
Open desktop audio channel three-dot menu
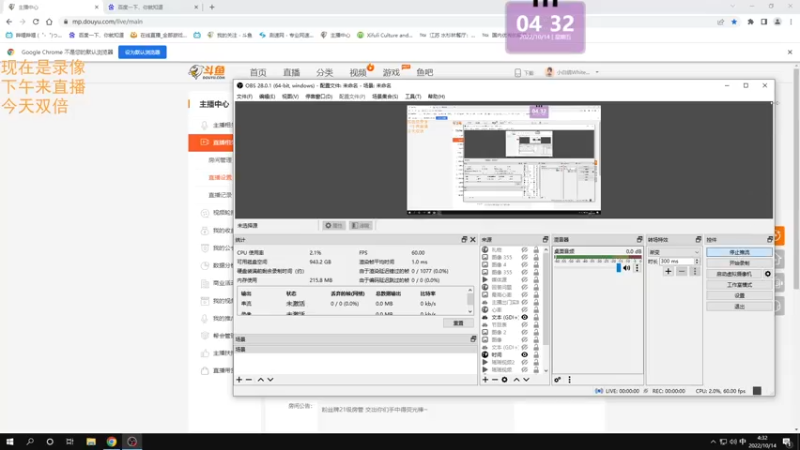(637, 268)
